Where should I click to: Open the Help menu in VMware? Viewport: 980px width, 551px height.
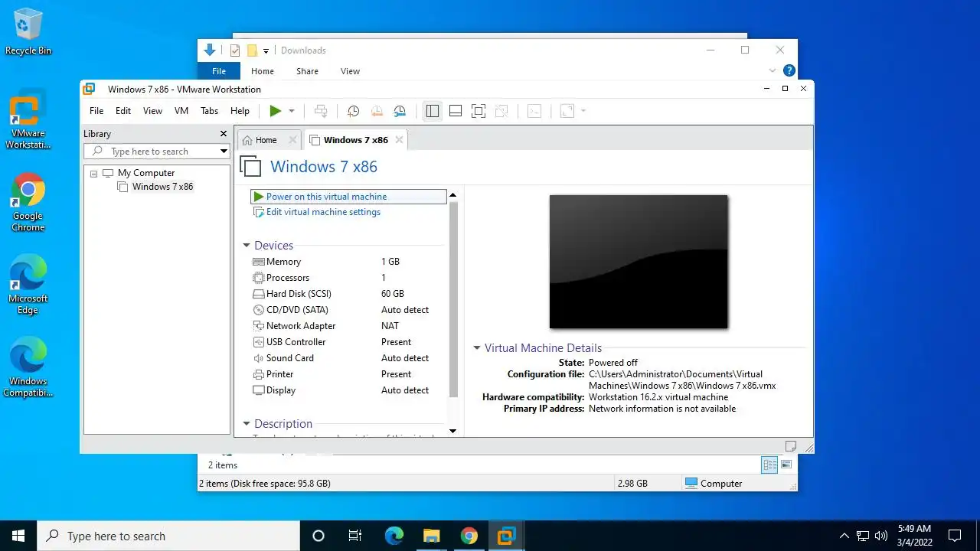point(240,111)
